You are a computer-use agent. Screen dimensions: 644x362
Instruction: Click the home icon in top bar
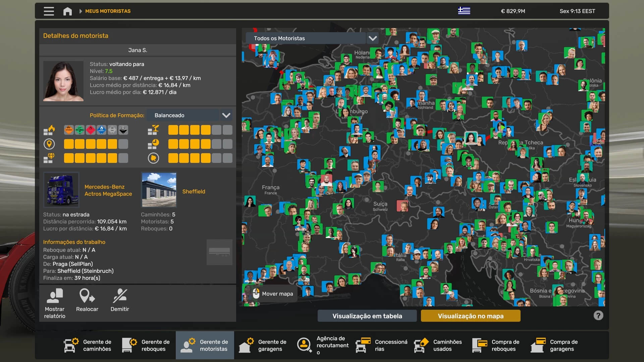coord(67,11)
